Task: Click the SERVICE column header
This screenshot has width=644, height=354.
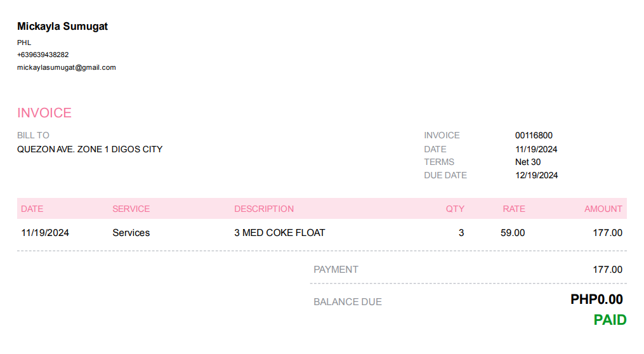Action: click(131, 209)
